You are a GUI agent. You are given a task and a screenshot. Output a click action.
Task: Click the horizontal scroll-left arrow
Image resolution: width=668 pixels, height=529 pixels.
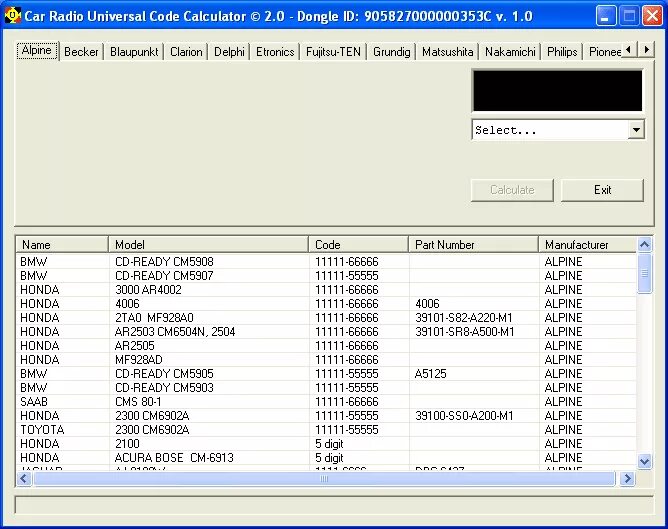[24, 479]
